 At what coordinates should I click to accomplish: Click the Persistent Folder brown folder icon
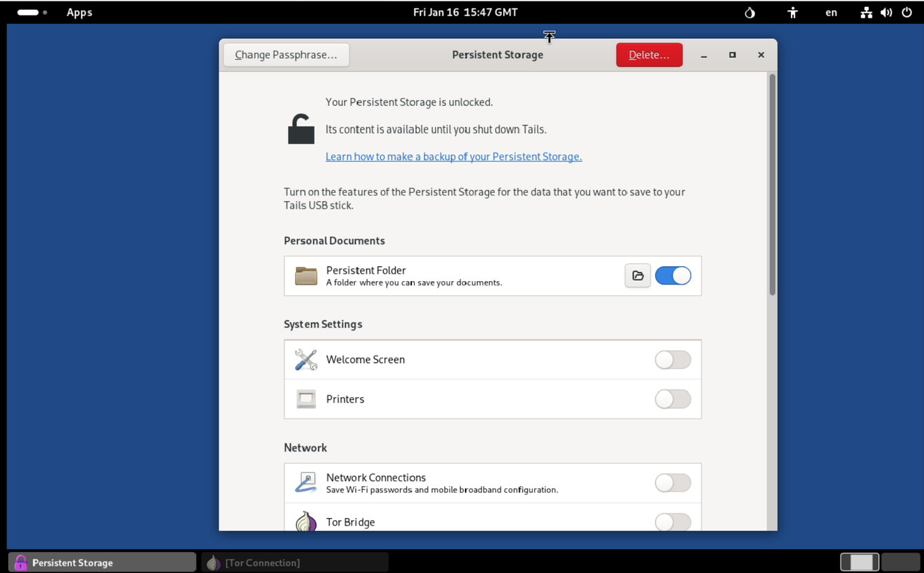point(306,276)
